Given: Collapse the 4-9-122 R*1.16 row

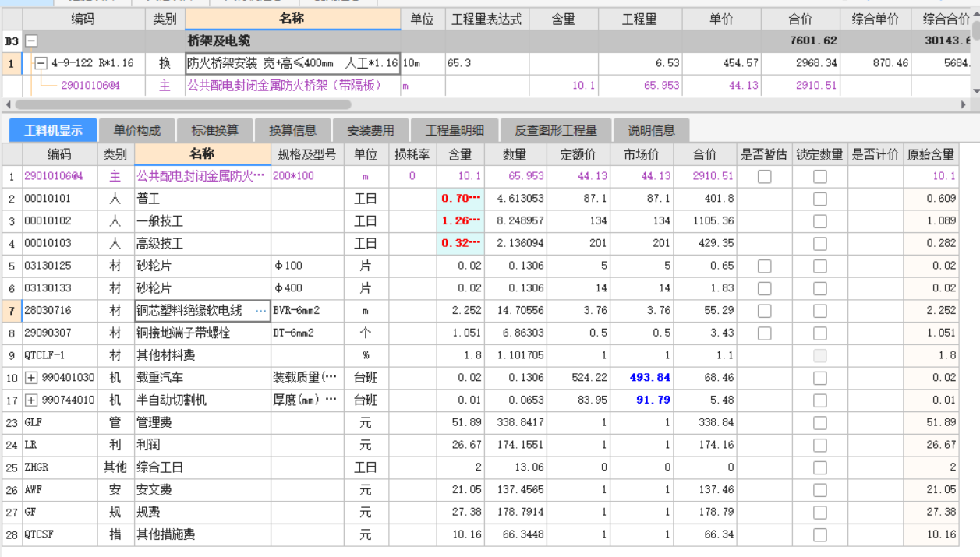Looking at the screenshot, I should [x=41, y=63].
